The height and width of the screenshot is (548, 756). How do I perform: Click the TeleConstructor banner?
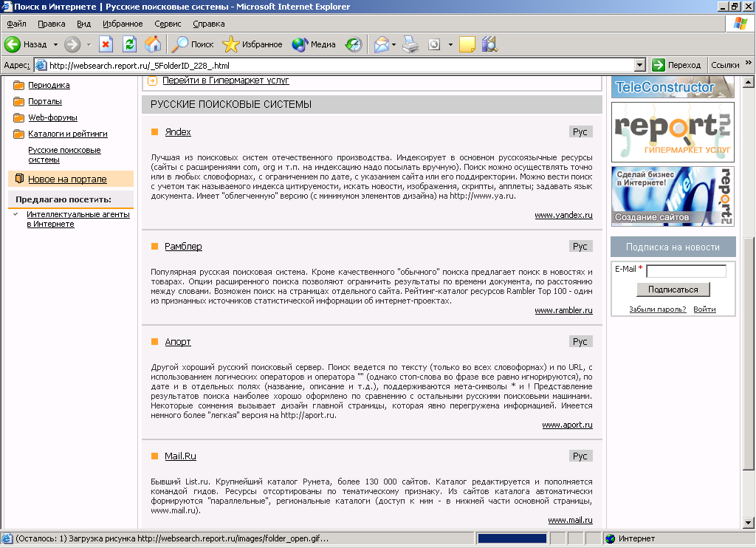673,87
